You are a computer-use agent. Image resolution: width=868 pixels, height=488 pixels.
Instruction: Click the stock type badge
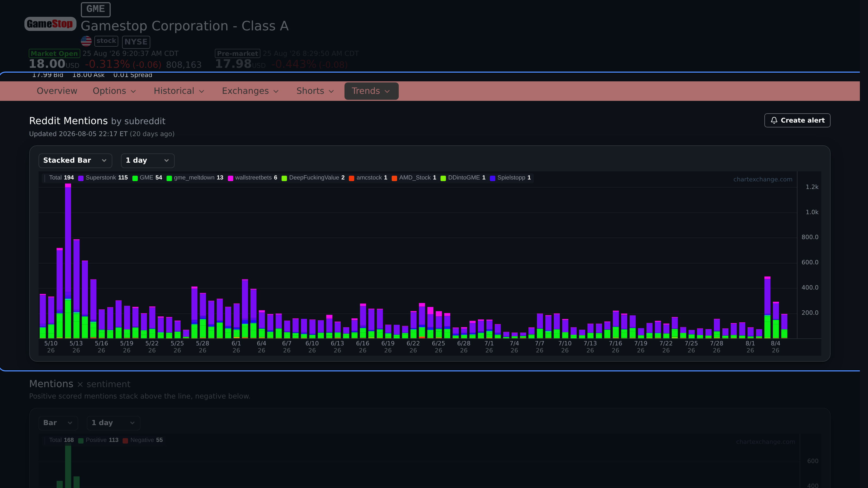click(x=106, y=41)
